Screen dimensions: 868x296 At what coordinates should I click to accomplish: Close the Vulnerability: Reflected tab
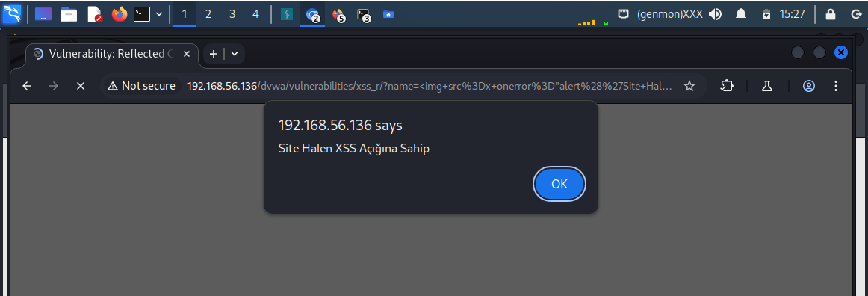point(187,54)
